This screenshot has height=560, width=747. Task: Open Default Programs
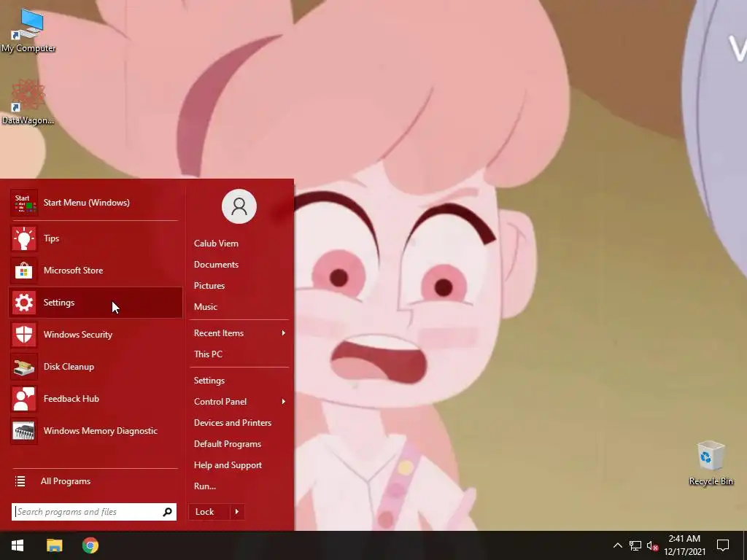tap(228, 444)
